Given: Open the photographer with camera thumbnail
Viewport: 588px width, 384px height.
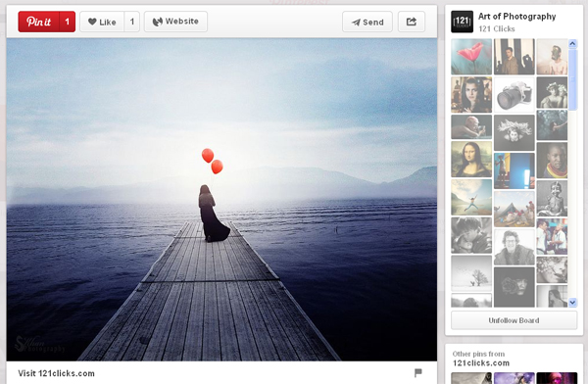Looking at the screenshot, I should [x=471, y=126].
